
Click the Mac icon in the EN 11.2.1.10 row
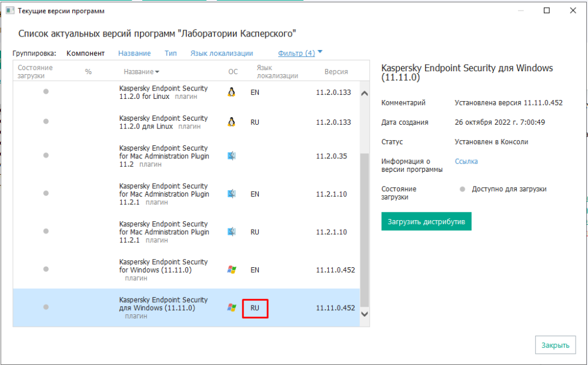tap(232, 193)
